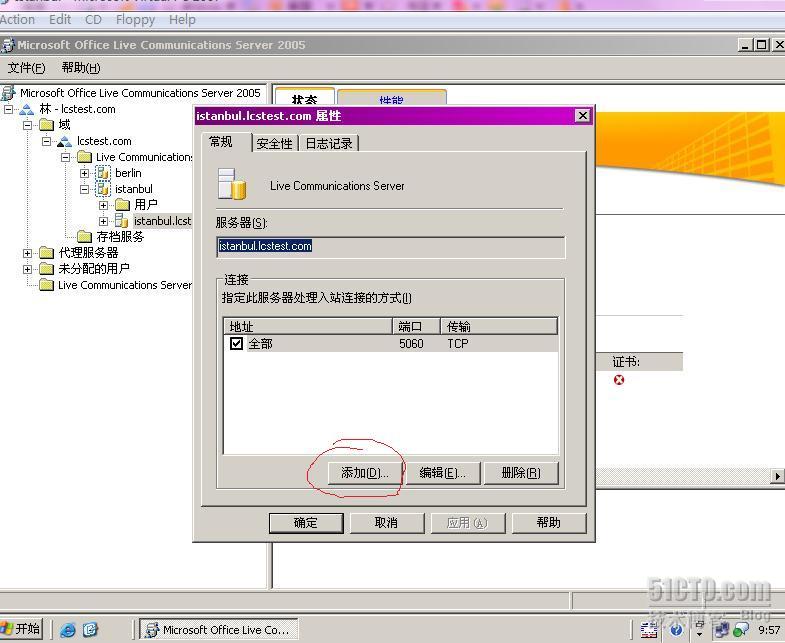Screen dimensions: 785x643
Task: Expand the 未分配的用户 node
Action: click(x=28, y=269)
